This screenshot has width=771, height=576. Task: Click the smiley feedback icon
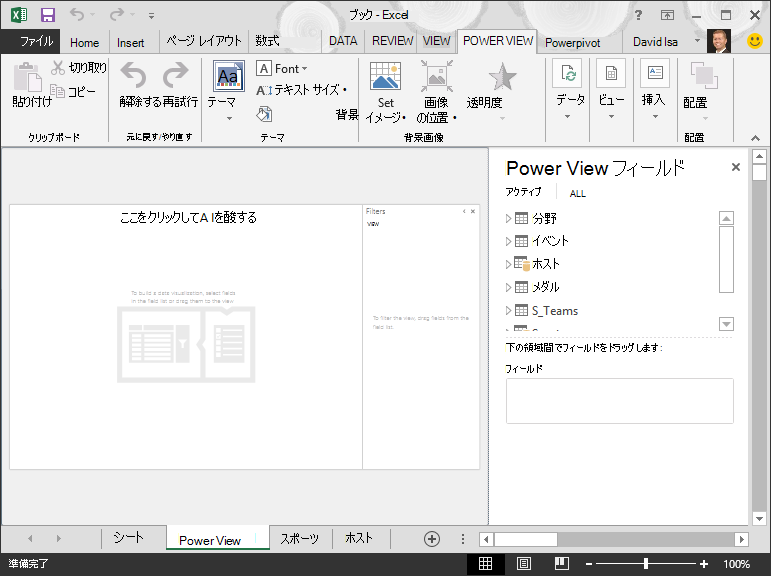[x=755, y=41]
